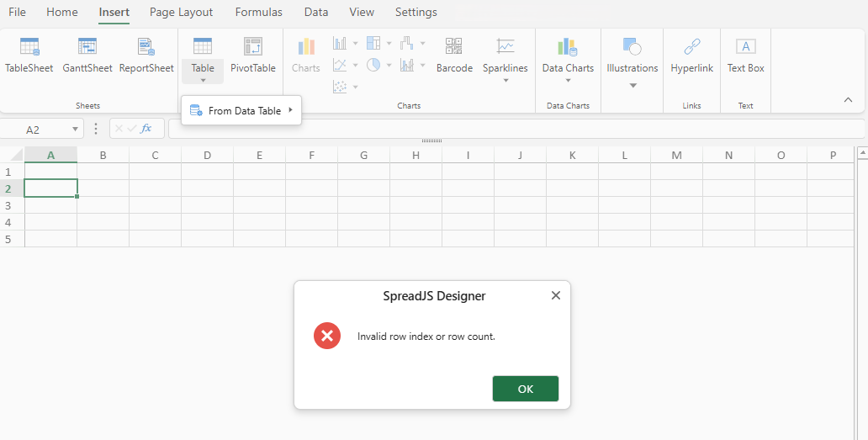The image size is (868, 440).
Task: Click the Illustrations icon
Action: [632, 46]
